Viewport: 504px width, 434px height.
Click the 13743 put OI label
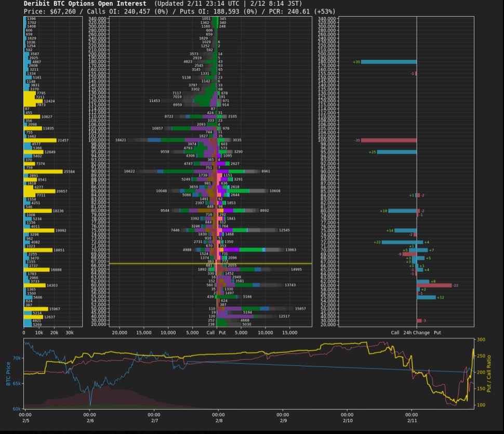pos(290,285)
